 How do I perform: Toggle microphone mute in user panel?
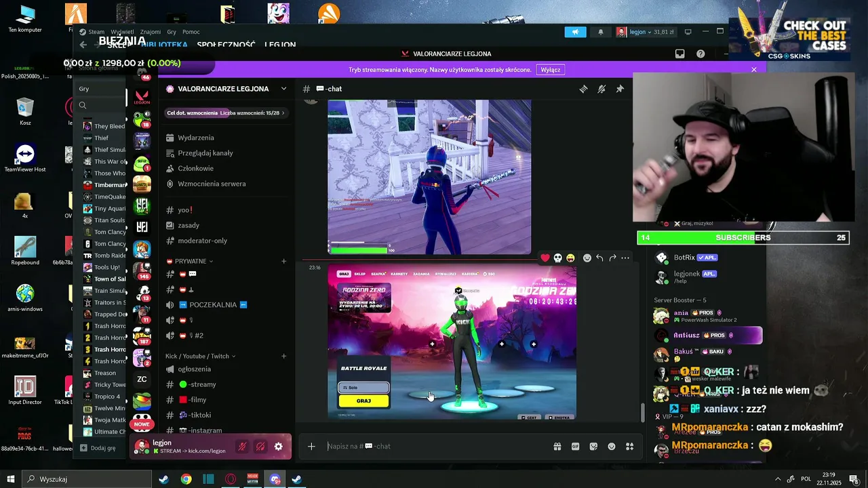241,447
